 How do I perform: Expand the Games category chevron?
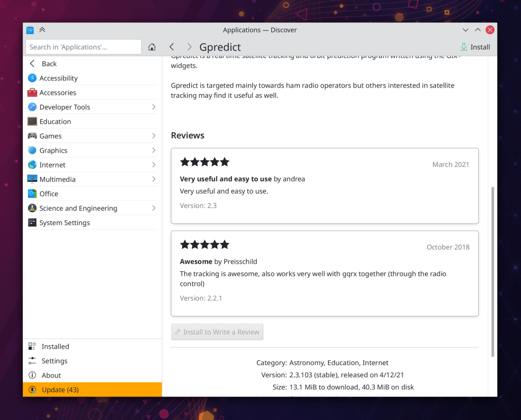154,136
